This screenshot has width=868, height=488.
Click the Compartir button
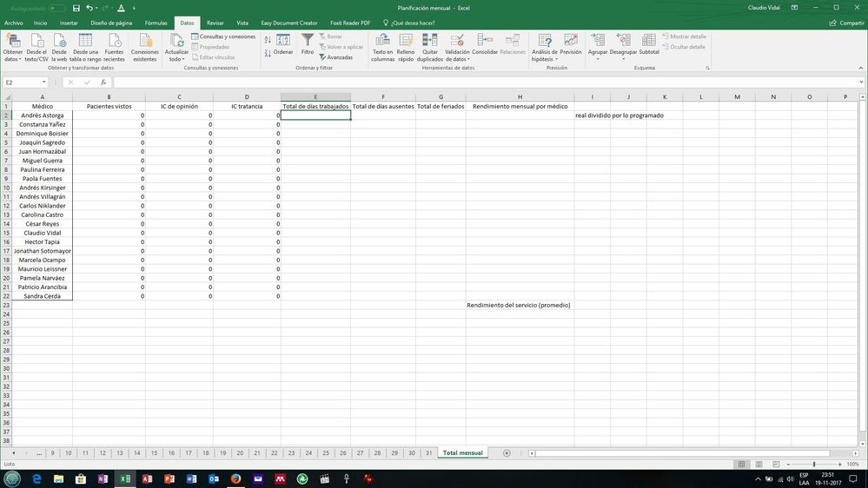(x=846, y=23)
